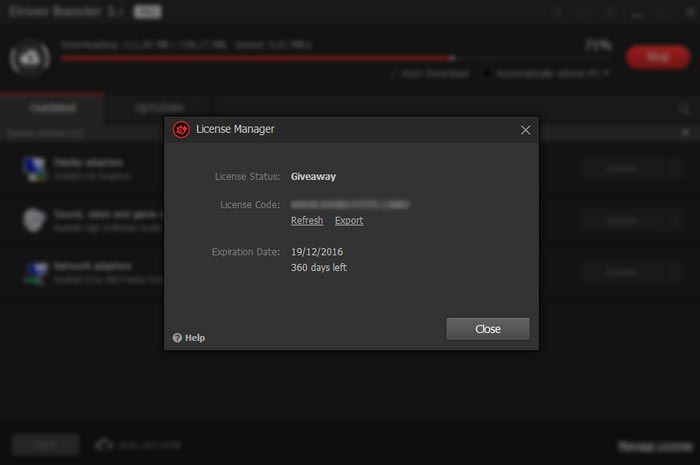Click the Sound, video and game controllers icon
This screenshot has width=700, height=465.
(x=33, y=220)
